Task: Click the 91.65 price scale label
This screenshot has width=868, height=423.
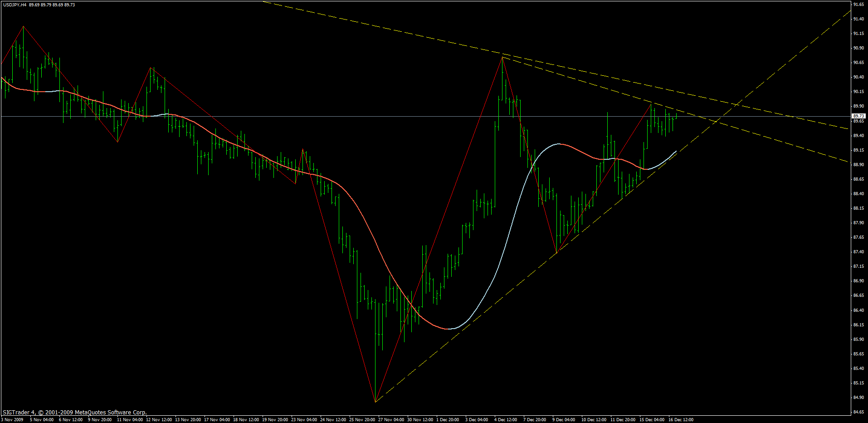Action: 858,4
